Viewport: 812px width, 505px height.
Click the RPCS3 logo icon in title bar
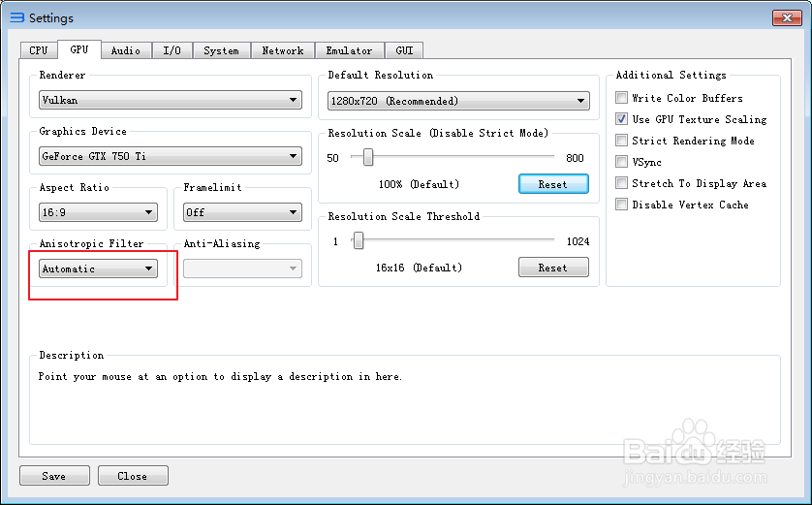(17, 17)
